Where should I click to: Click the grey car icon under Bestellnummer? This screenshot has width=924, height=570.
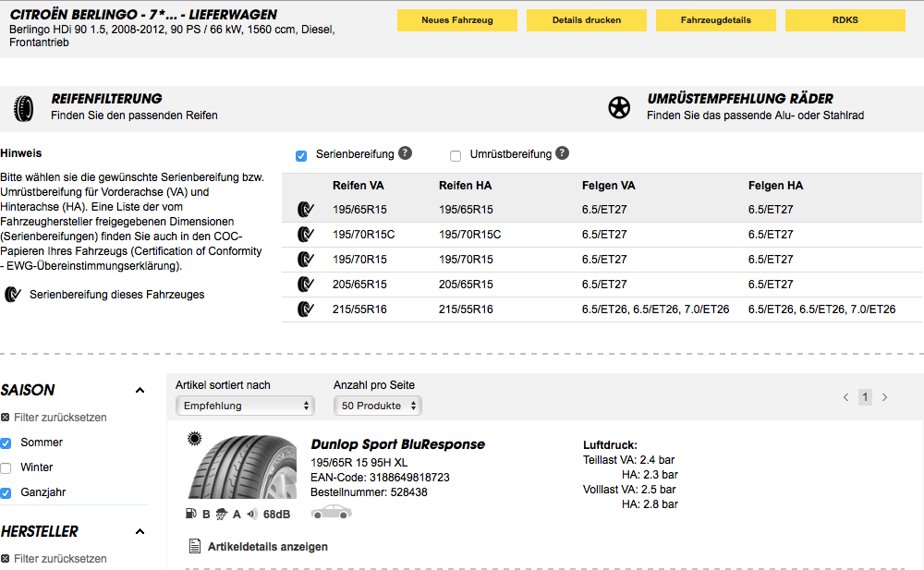tap(331, 512)
